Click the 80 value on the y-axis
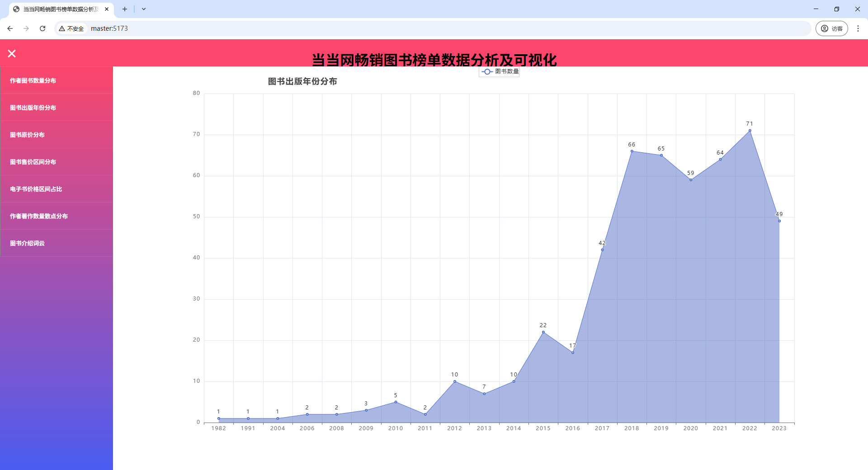This screenshot has height=470, width=868. pyautogui.click(x=196, y=93)
